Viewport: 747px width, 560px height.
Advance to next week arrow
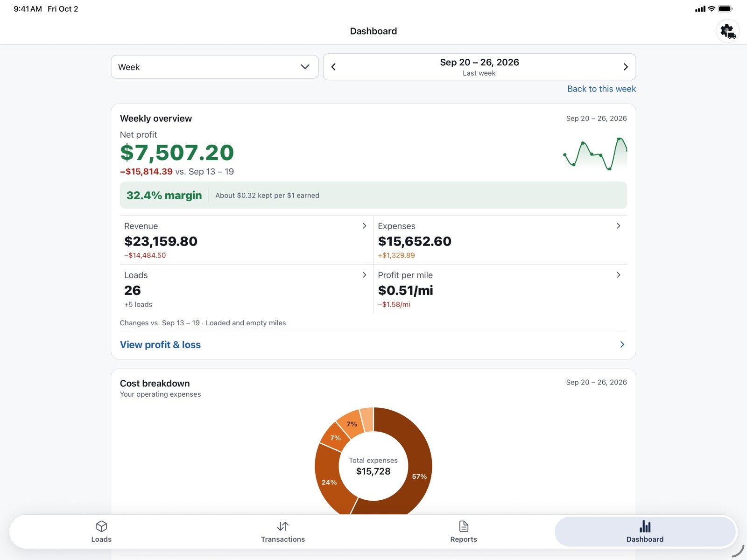(626, 67)
